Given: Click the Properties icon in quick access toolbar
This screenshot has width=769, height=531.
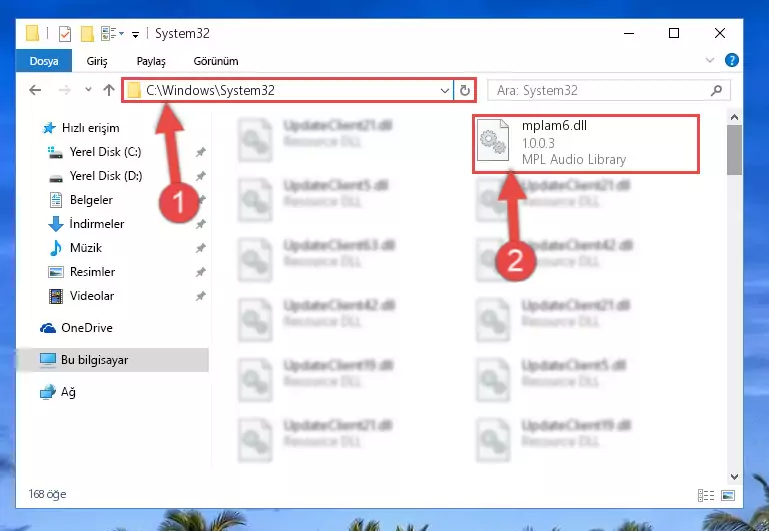Looking at the screenshot, I should click(x=65, y=33).
